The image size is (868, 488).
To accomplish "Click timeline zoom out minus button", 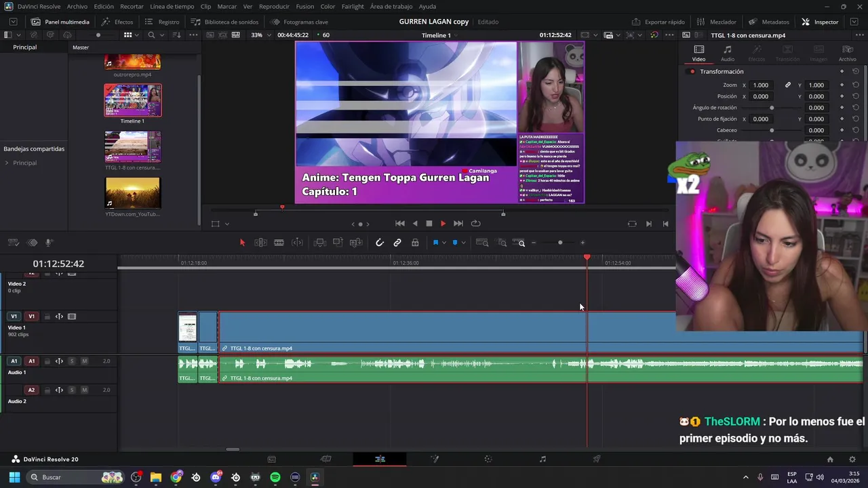I will coord(534,243).
